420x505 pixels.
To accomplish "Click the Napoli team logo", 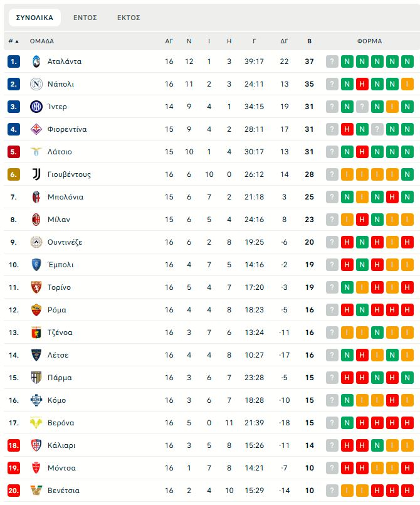I will (x=36, y=84).
